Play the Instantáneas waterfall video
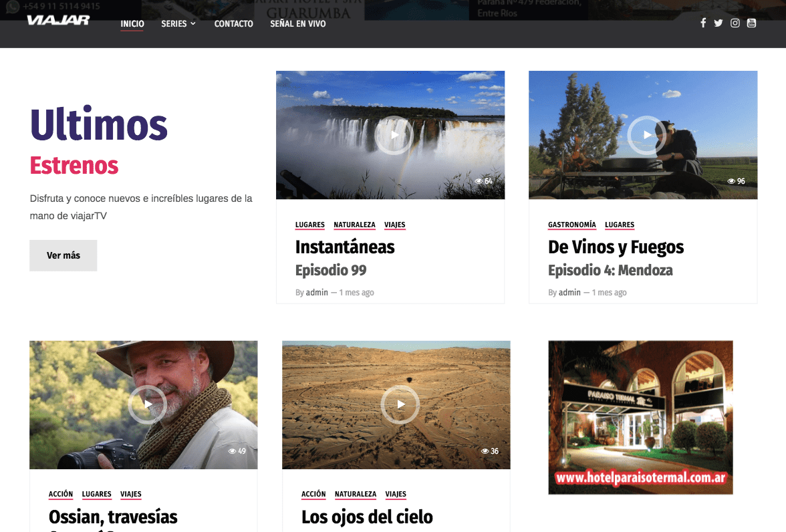This screenshot has height=532, width=786. (394, 135)
